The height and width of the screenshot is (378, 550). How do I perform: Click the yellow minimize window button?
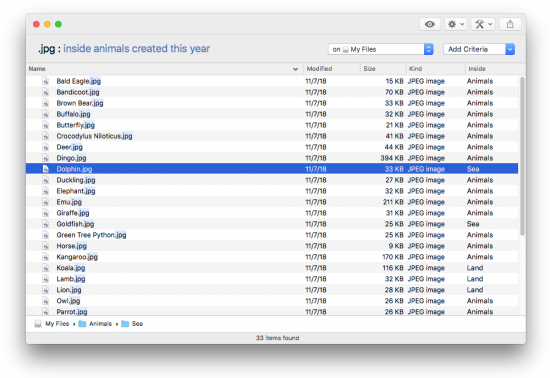pos(47,24)
